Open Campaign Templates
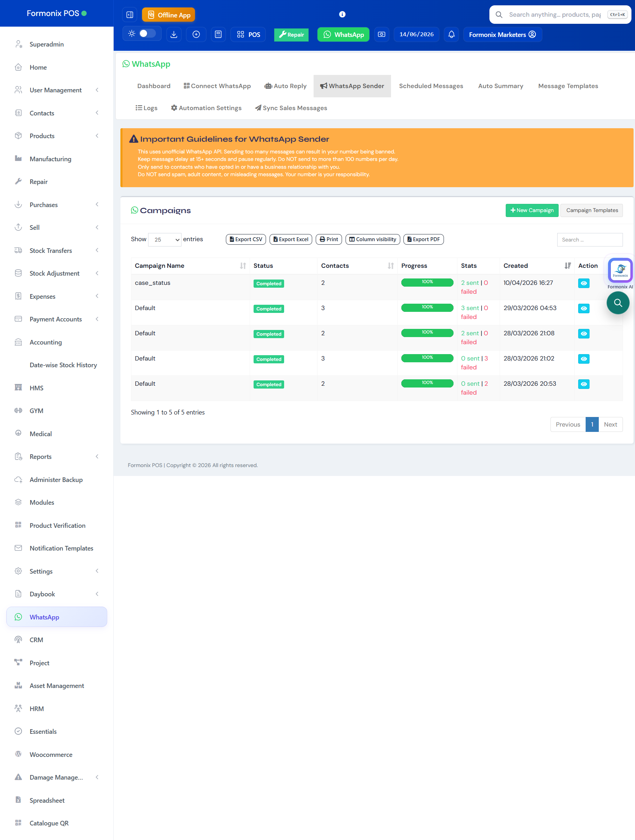Image resolution: width=635 pixels, height=840 pixels. click(x=592, y=210)
